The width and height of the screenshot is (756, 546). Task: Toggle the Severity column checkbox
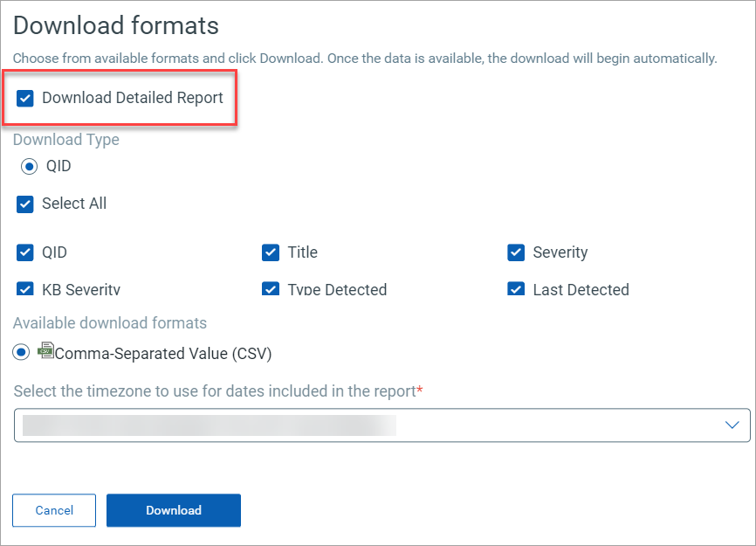click(516, 252)
